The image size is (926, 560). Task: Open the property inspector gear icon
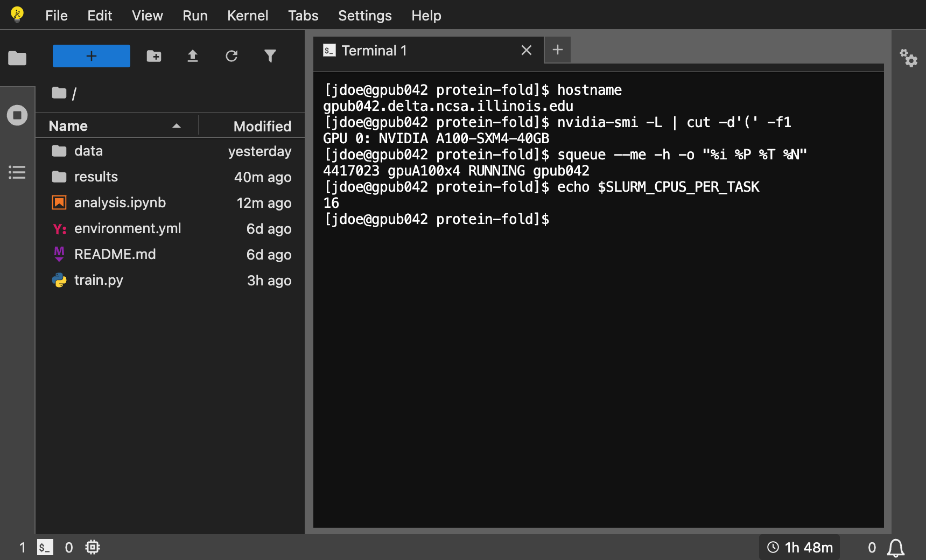click(x=909, y=58)
